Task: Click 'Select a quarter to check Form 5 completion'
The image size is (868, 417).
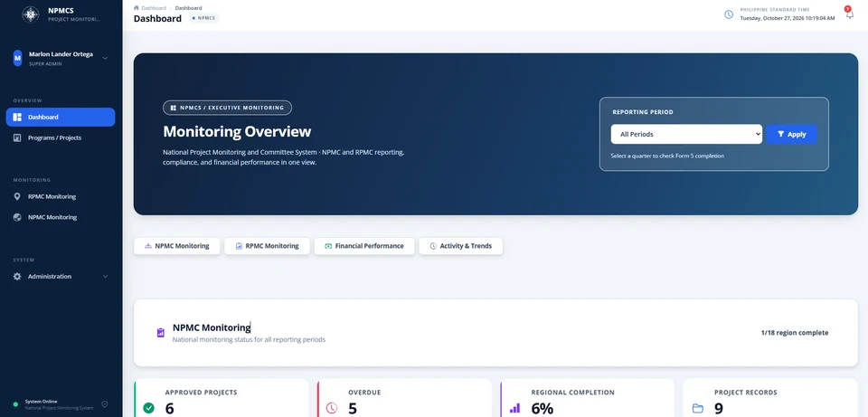Action: [667, 156]
